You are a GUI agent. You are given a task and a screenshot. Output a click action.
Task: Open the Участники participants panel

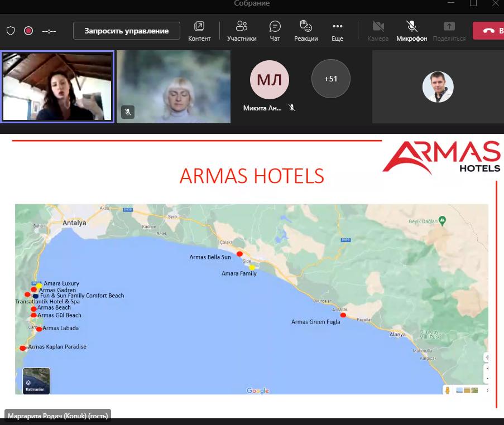pos(242,31)
